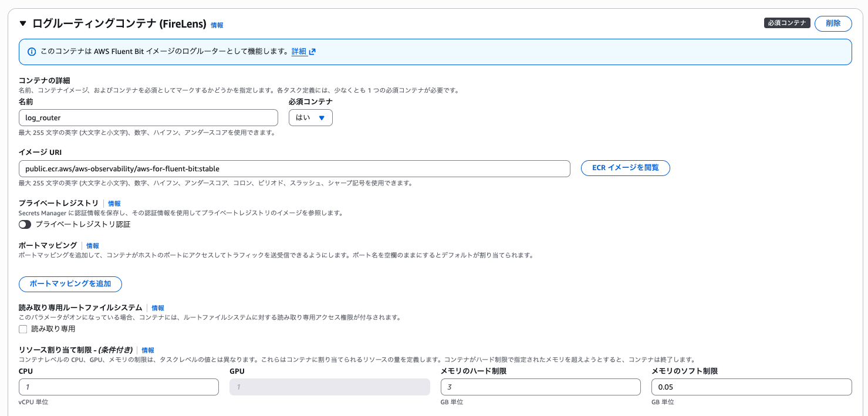Image resolution: width=868 pixels, height=416 pixels.
Task: Click the メモリのソフト制限 input field
Action: pos(751,387)
